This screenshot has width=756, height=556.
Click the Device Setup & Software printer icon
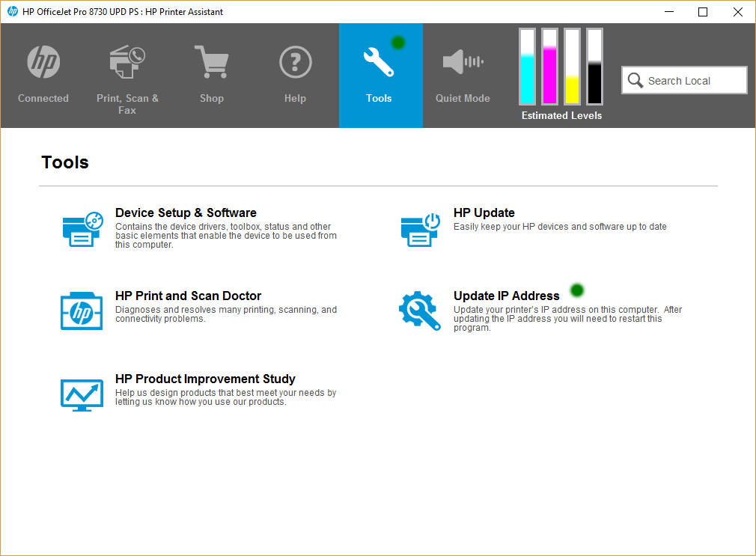[82, 229]
